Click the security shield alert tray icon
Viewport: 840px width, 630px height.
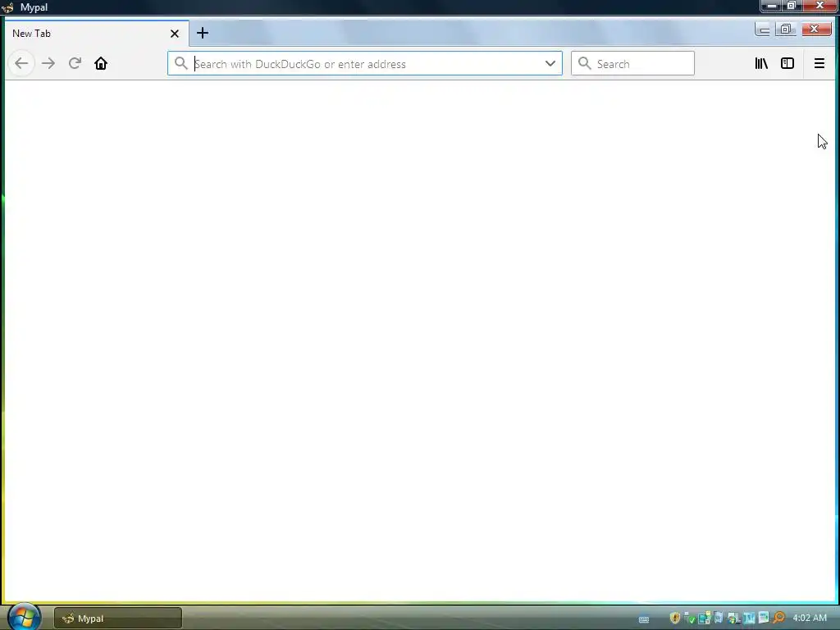(x=675, y=619)
